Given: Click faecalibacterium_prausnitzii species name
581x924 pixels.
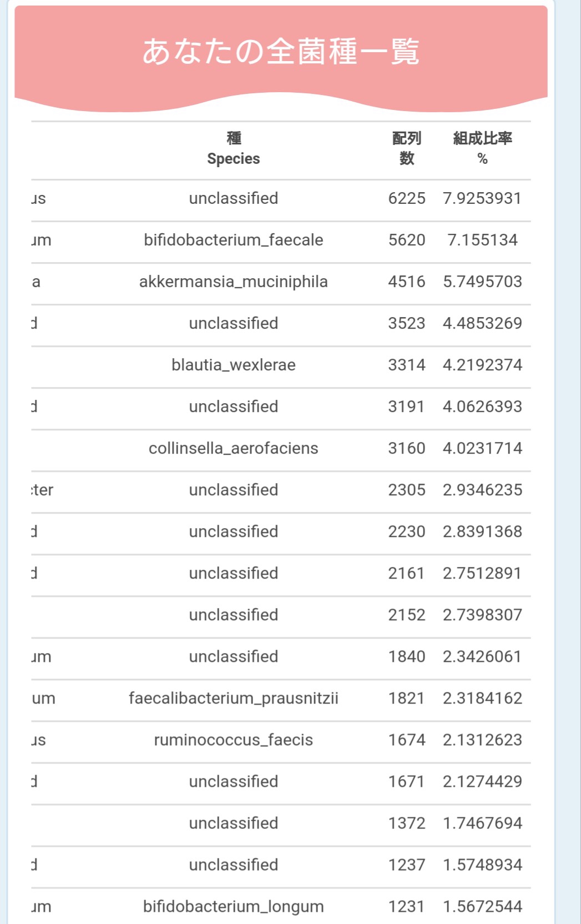Looking at the screenshot, I should click(234, 698).
